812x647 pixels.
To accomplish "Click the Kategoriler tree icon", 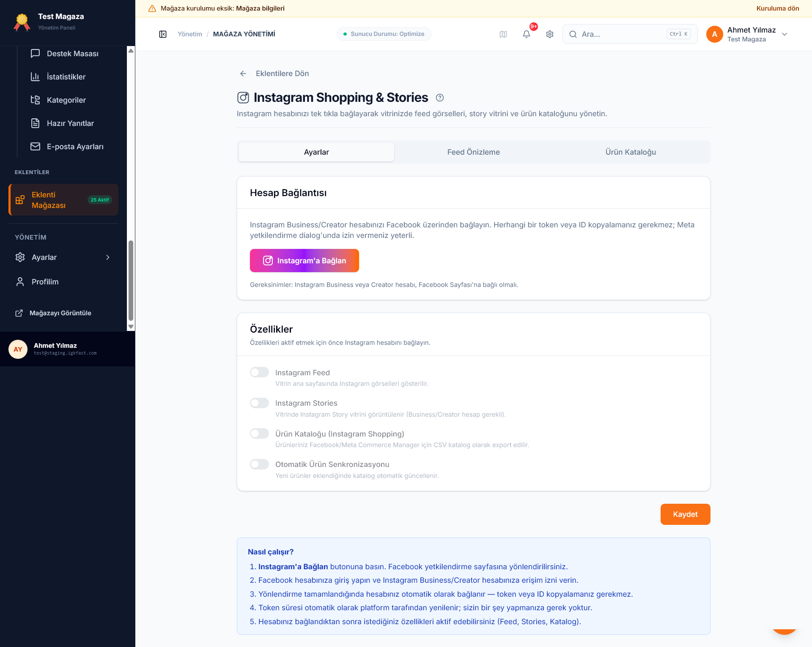I will [x=36, y=100].
